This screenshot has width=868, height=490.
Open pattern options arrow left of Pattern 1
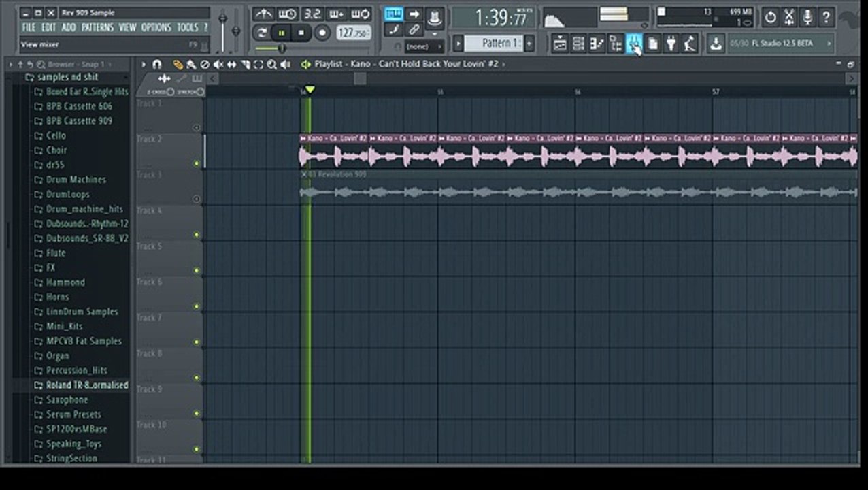coord(458,44)
